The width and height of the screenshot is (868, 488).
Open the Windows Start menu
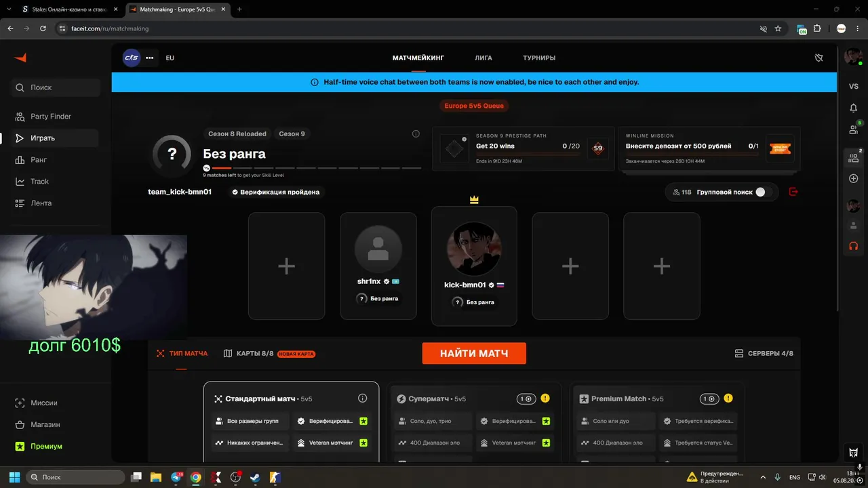click(14, 477)
